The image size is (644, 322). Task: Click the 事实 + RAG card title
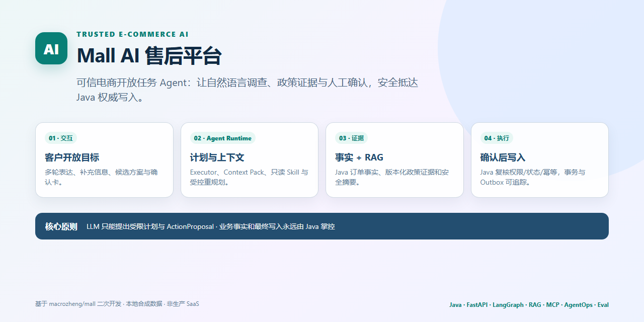pos(359,157)
